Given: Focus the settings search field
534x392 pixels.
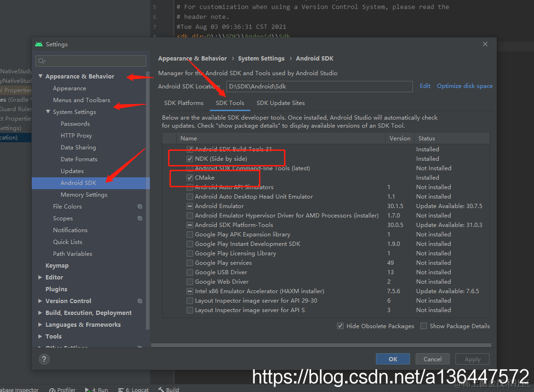Looking at the screenshot, I should 91,61.
